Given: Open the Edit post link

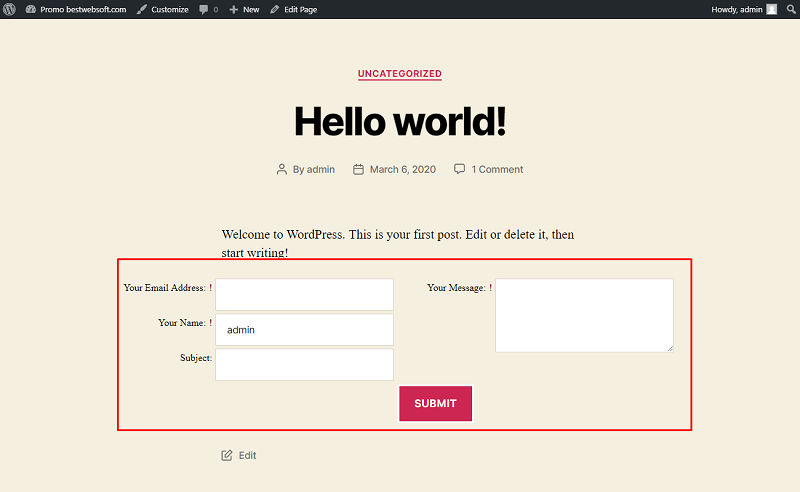Looking at the screenshot, I should [247, 455].
